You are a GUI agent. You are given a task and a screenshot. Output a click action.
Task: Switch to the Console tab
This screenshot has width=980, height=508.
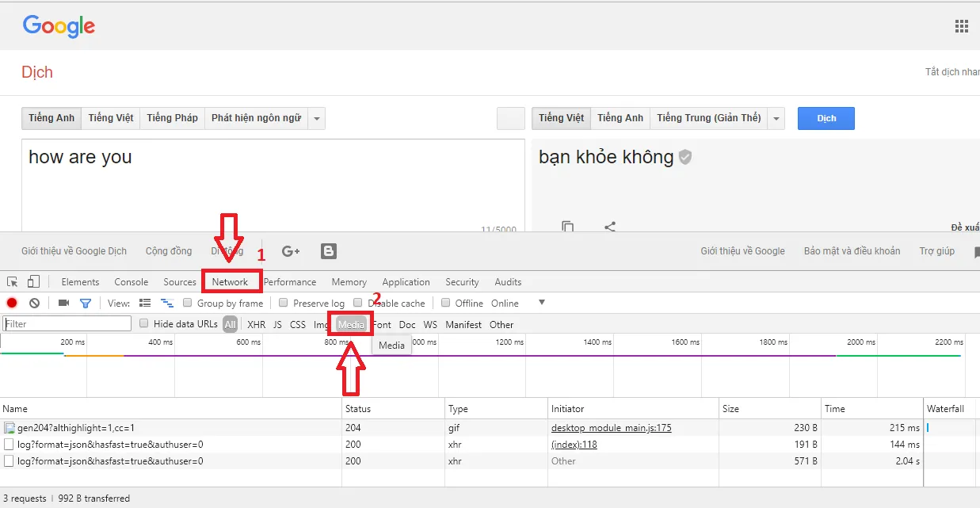(x=131, y=282)
